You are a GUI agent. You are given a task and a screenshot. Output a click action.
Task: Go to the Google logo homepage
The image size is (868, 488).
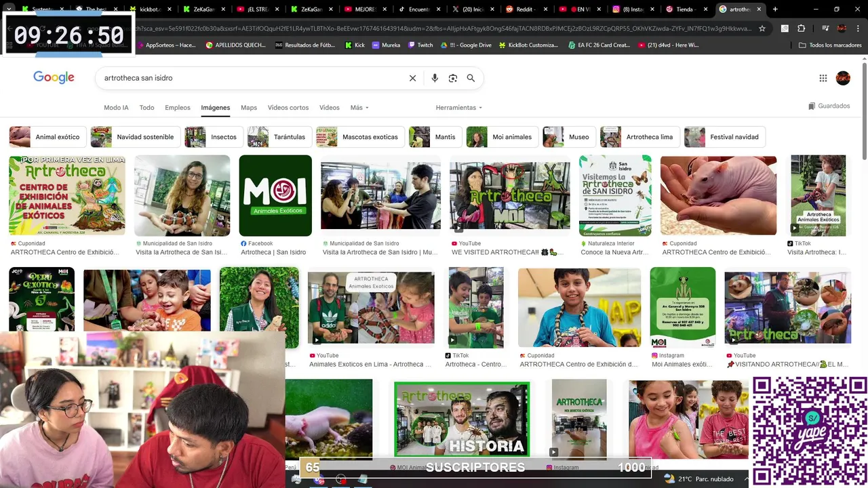[x=54, y=77]
